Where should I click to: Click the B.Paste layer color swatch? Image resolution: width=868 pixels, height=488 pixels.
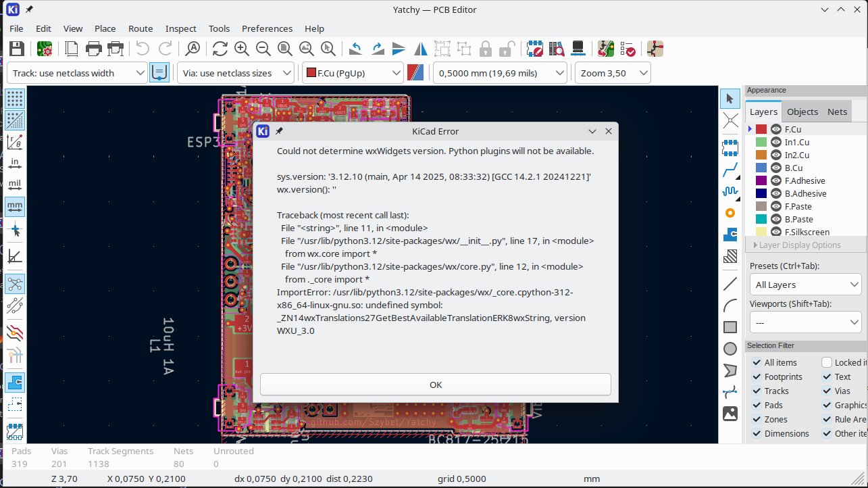pos(763,219)
